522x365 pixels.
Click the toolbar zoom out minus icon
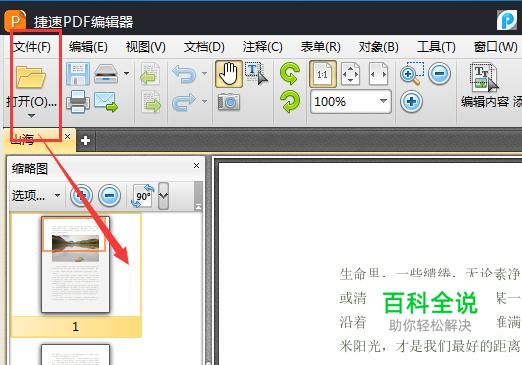pos(440,74)
